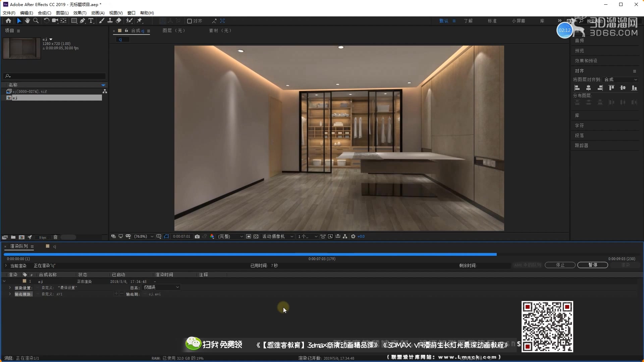Image resolution: width=644 pixels, height=362 pixels.
Task: Enable the 对齐 snapping checkbox
Action: pos(190,21)
